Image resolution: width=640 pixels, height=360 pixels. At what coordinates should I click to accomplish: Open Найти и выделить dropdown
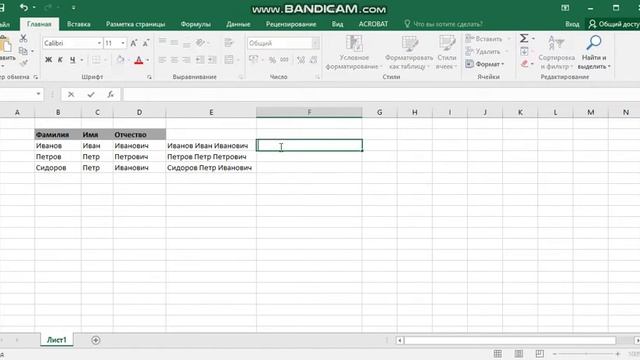(594, 52)
